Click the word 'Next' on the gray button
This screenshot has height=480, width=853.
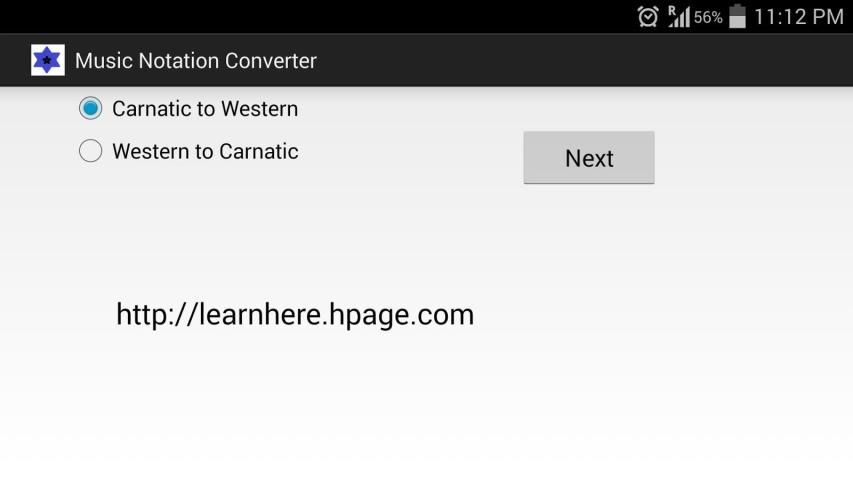coord(589,158)
